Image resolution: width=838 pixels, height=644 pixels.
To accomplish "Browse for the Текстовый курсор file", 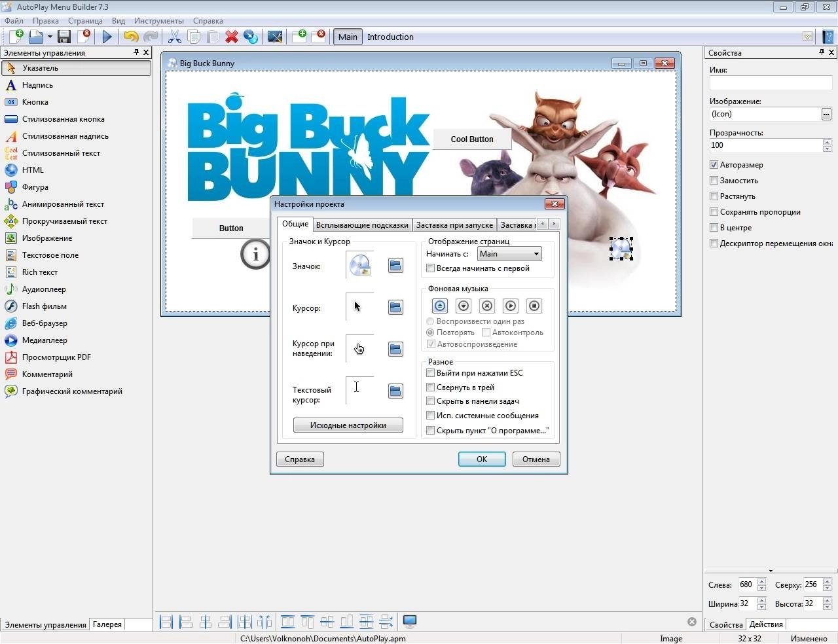I will tap(395, 391).
